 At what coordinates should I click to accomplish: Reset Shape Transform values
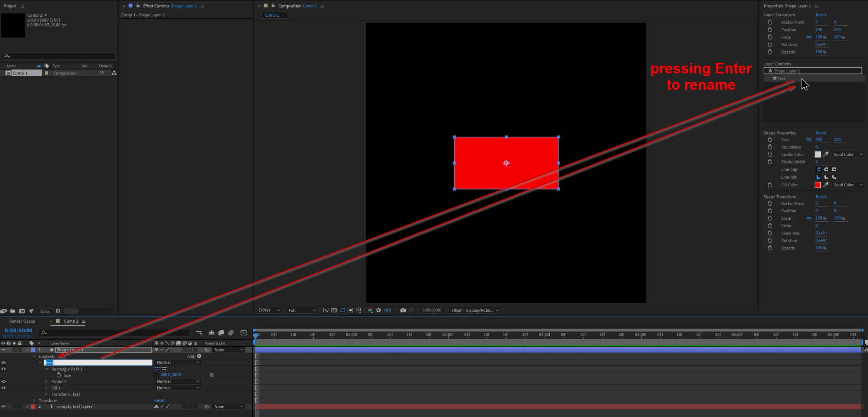pos(821,197)
